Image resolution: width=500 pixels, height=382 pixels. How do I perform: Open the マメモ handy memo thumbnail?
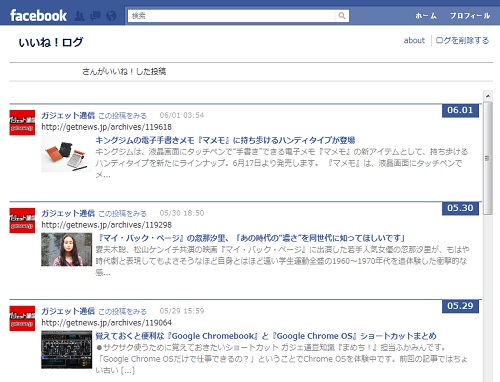point(66,154)
